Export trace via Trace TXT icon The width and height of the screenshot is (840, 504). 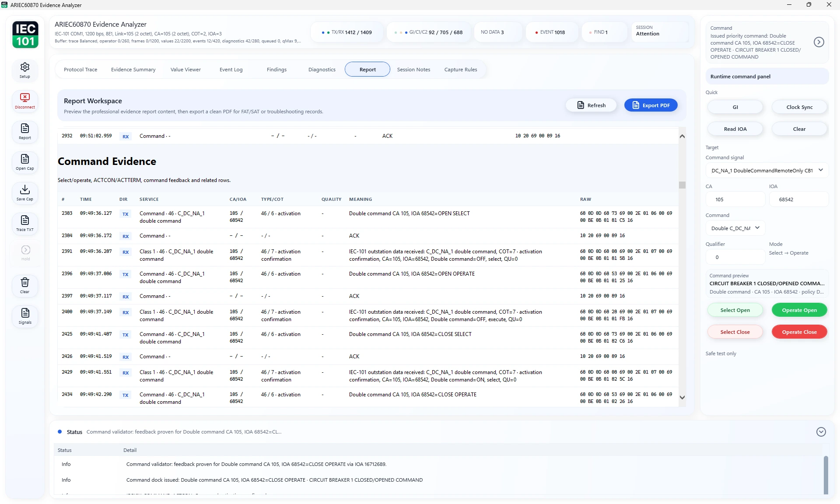(25, 224)
